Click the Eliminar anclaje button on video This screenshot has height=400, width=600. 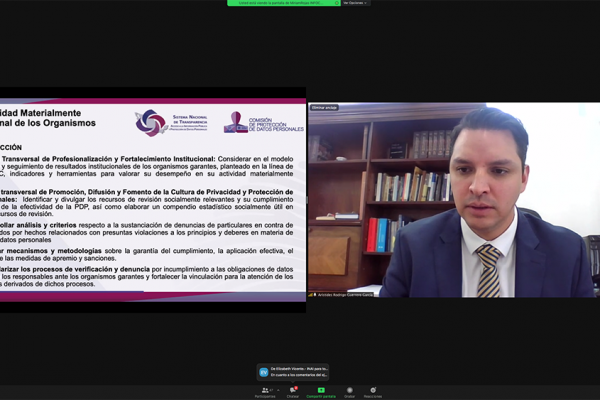(x=324, y=108)
